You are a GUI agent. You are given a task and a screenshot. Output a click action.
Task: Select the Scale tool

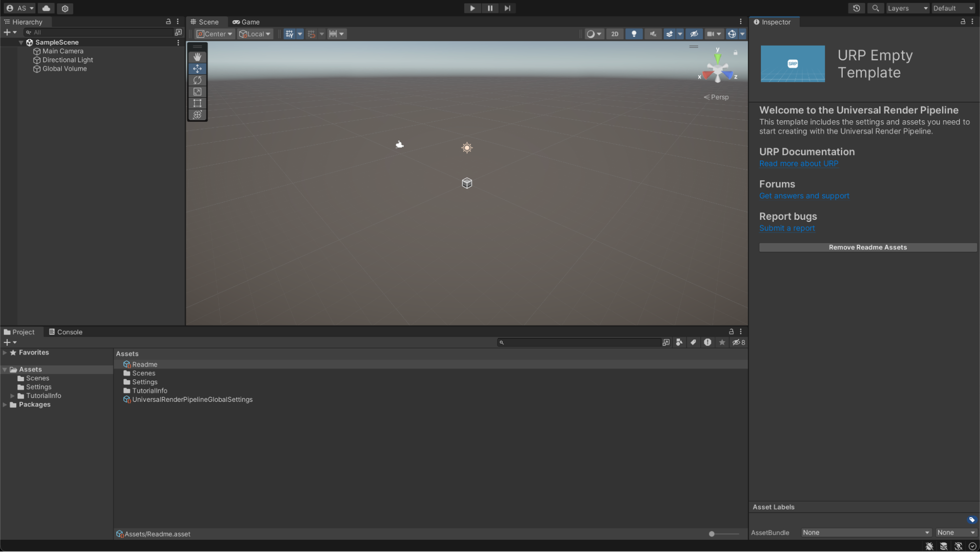[197, 92]
